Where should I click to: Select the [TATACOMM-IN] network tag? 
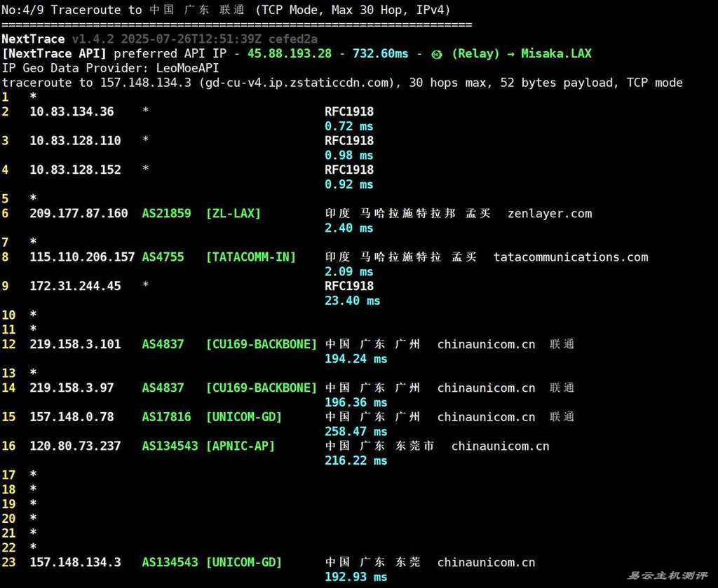click(x=251, y=257)
